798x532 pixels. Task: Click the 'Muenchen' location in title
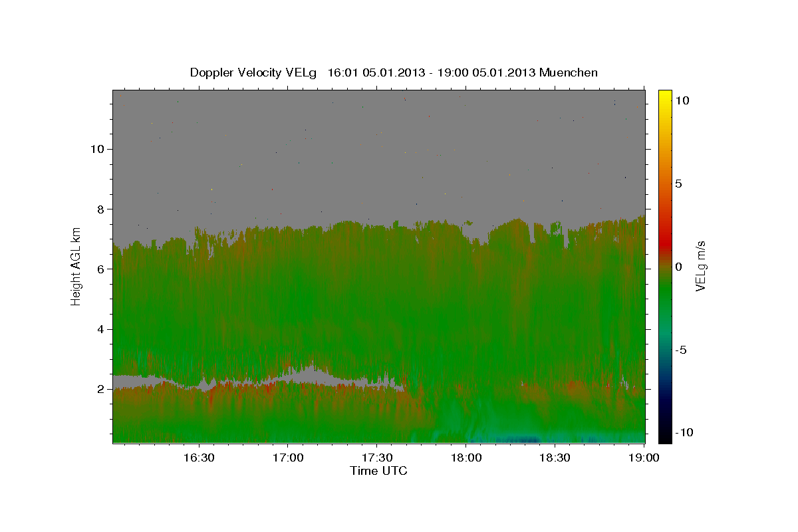[569, 72]
